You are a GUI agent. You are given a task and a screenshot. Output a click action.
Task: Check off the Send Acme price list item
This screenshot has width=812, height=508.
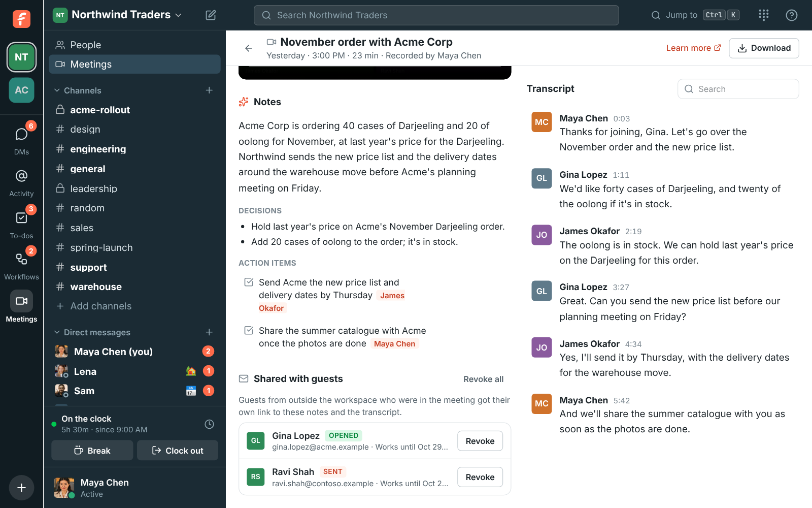249,282
